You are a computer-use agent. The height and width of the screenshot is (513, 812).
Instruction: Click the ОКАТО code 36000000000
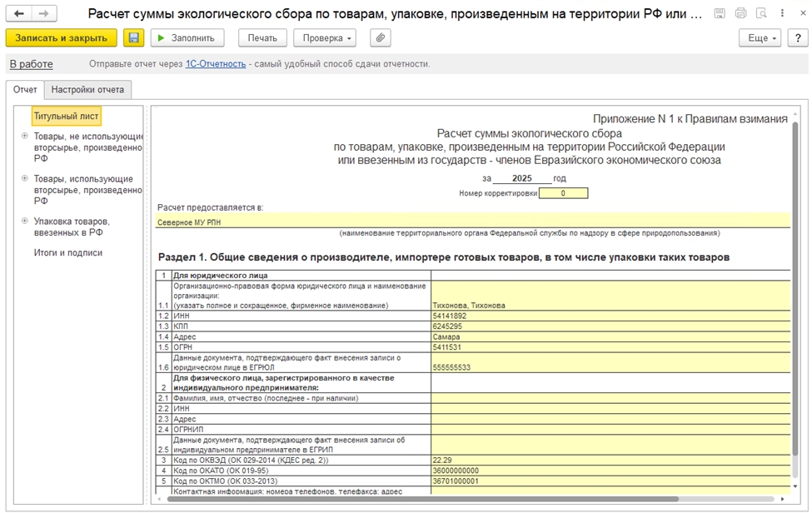point(610,471)
